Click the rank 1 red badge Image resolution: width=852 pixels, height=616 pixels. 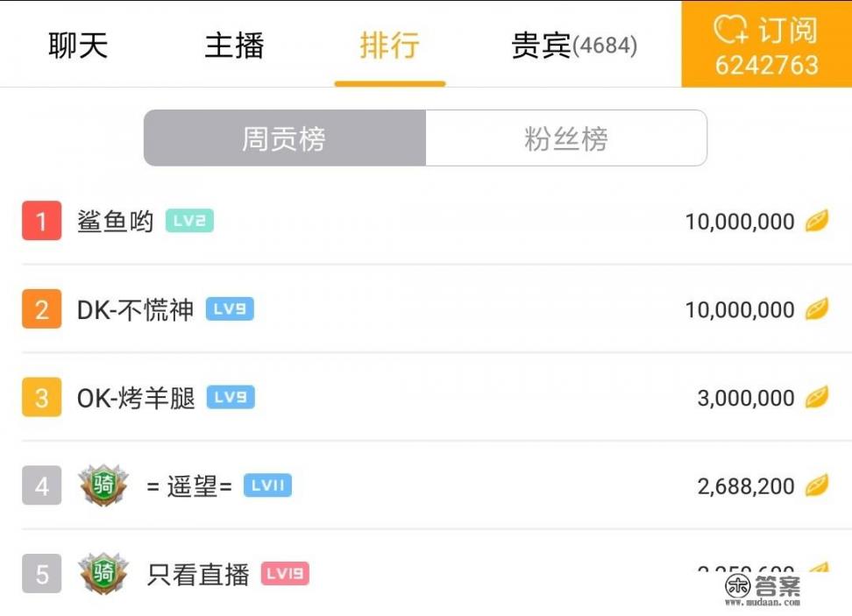click(x=39, y=221)
